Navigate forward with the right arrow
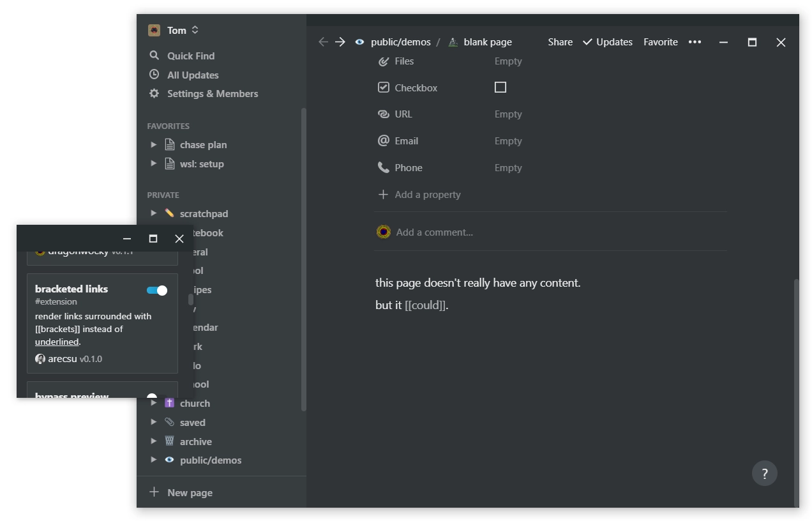Screen dimensions: 812x523 [340, 42]
